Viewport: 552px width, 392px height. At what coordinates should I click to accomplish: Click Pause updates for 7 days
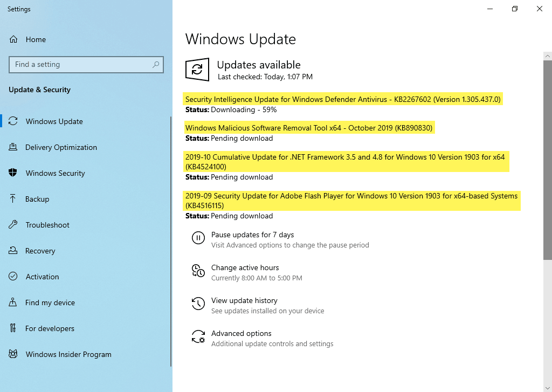[252, 235]
